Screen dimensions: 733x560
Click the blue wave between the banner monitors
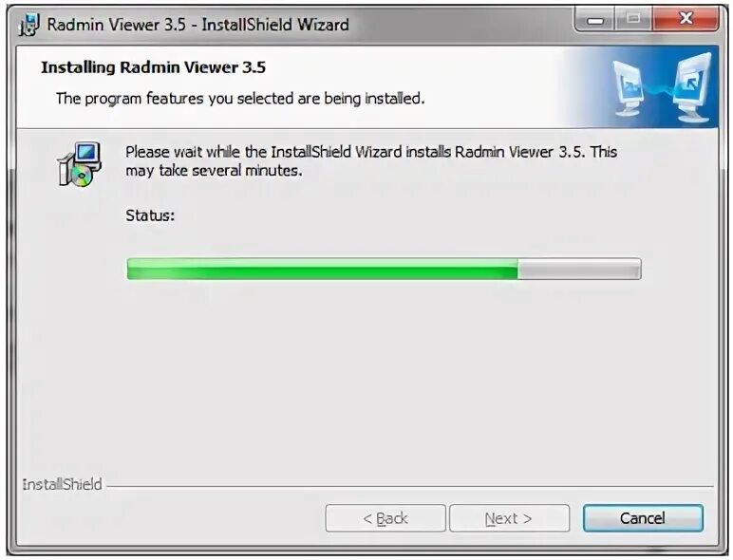tap(659, 90)
